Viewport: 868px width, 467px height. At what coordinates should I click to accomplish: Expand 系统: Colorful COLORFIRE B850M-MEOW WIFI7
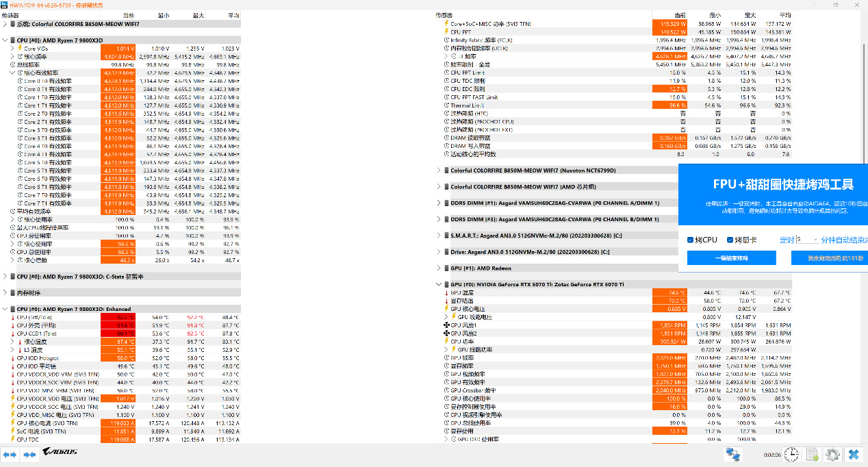point(5,24)
